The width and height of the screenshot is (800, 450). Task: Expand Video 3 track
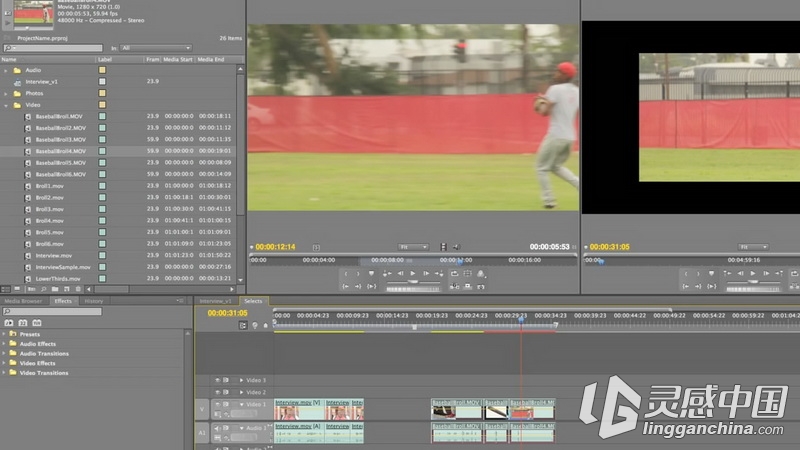coord(241,380)
